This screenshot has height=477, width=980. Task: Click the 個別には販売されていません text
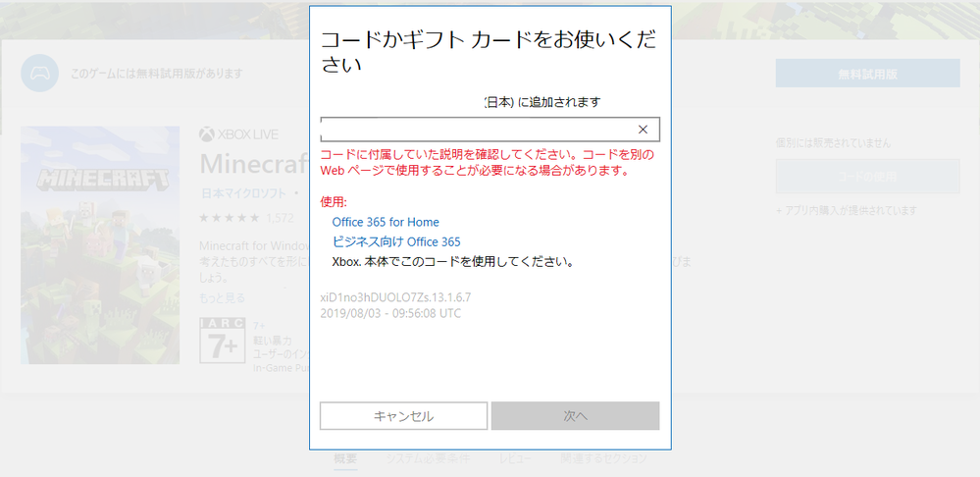[x=833, y=143]
